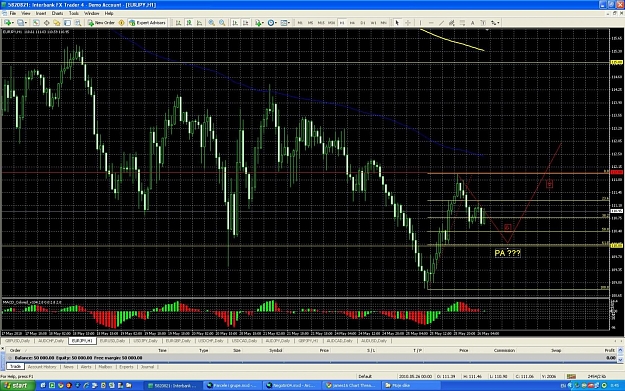Toggle the Data Window icon
This screenshot has height=391, width=625.
47,23
